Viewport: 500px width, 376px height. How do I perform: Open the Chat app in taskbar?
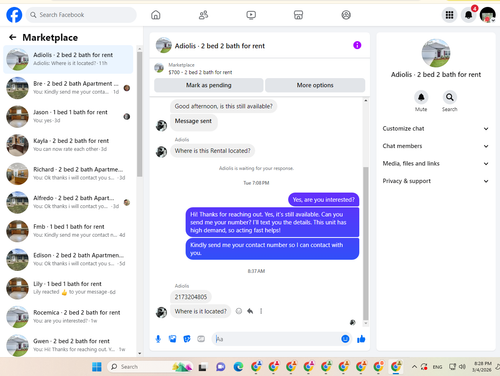(220, 367)
